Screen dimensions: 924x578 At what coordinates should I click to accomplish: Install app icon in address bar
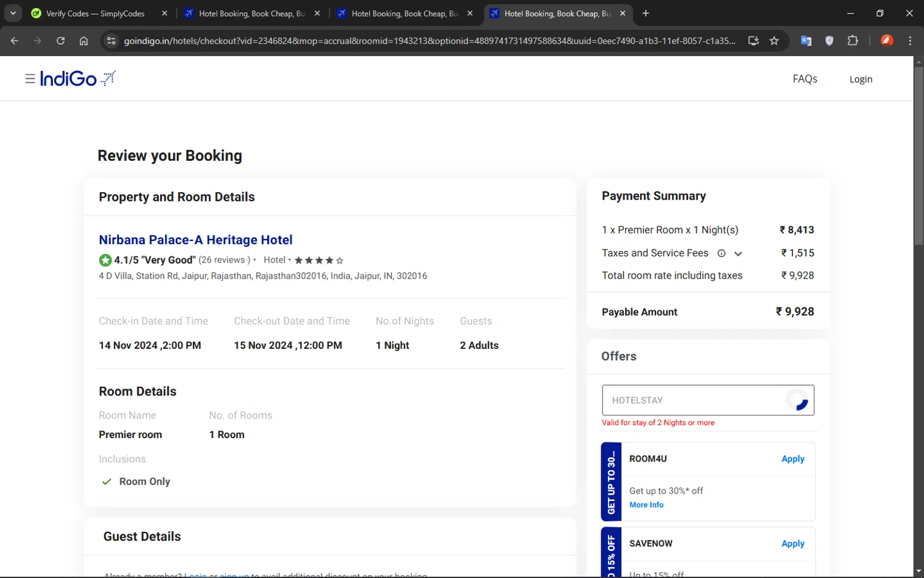coord(753,41)
